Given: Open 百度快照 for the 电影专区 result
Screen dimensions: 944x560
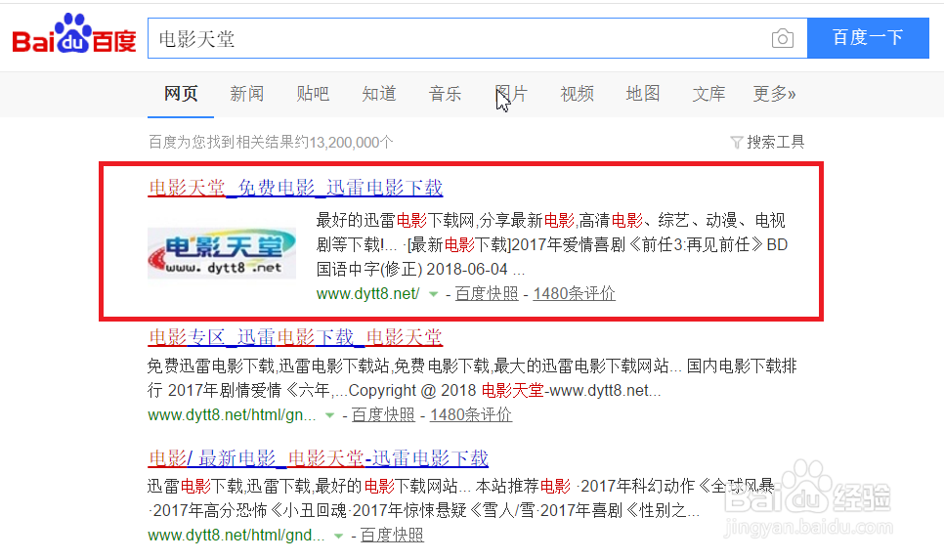Looking at the screenshot, I should (383, 415).
